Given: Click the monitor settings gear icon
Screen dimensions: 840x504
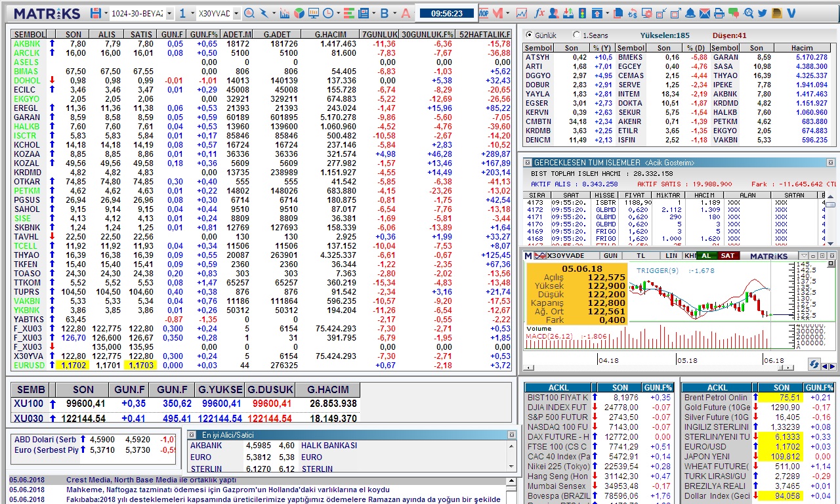Looking at the screenshot, I should (x=647, y=13).
